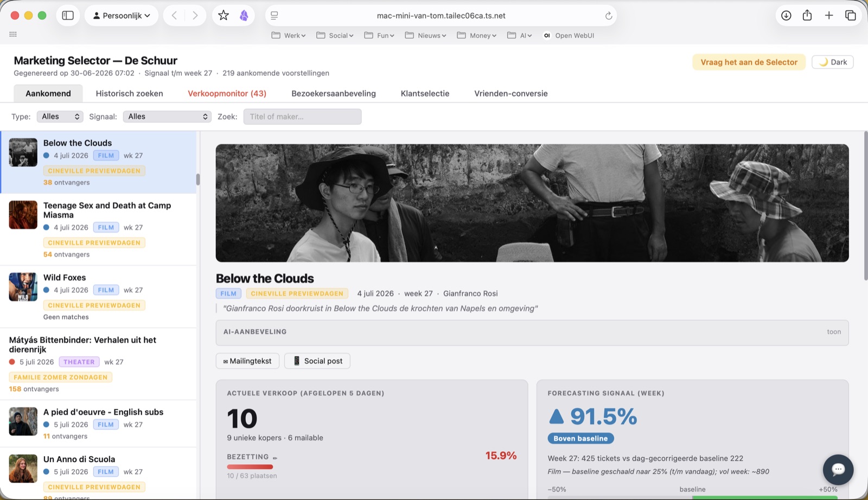868x500 pixels.
Task: Select Teenage Sex and Death at Camp Miasma thumbnail
Action: (x=23, y=215)
